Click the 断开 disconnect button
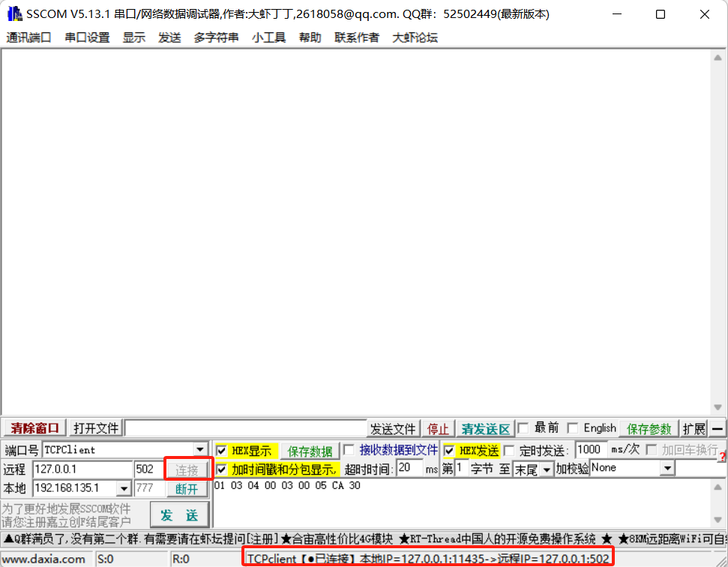 coord(187,489)
